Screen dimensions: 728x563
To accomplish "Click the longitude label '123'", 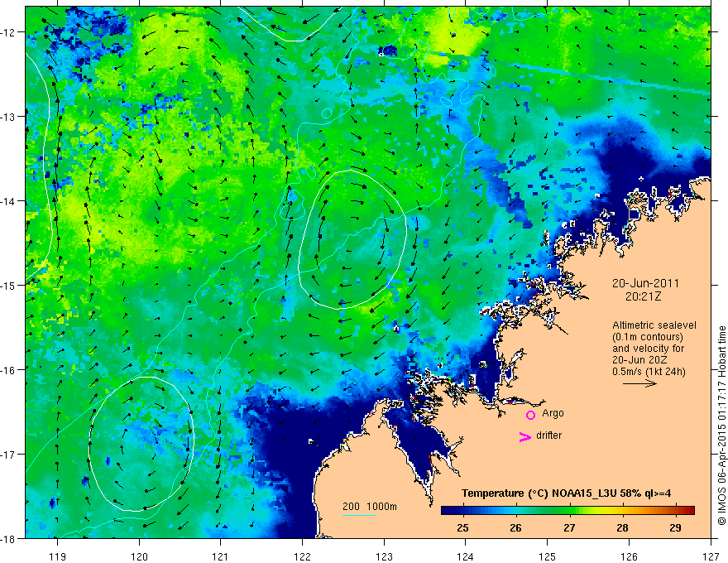I will [x=384, y=557].
